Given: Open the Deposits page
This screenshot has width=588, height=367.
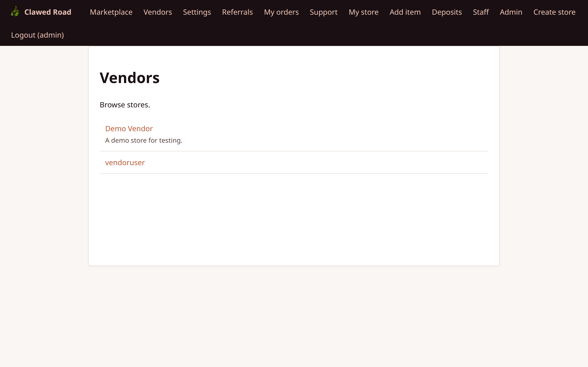Looking at the screenshot, I should pyautogui.click(x=447, y=12).
